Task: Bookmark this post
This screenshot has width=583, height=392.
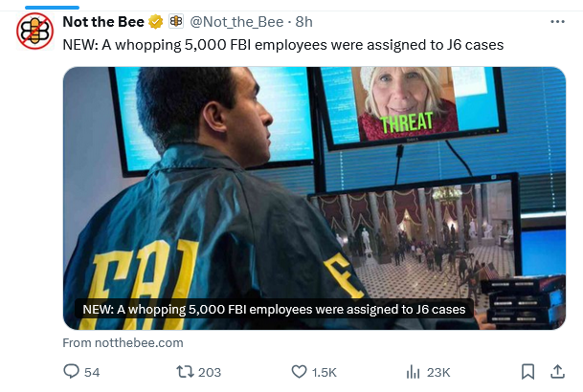Action: click(x=527, y=372)
